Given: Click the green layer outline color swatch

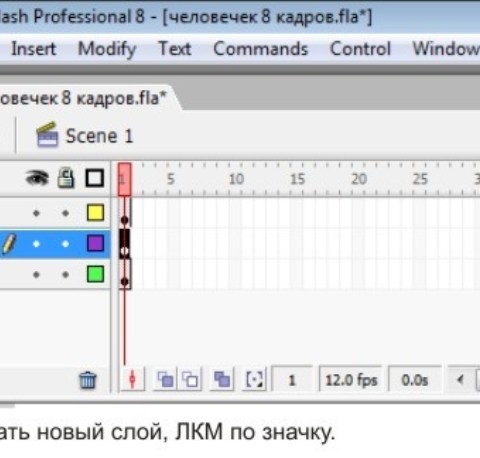Looking at the screenshot, I should click(x=95, y=274).
